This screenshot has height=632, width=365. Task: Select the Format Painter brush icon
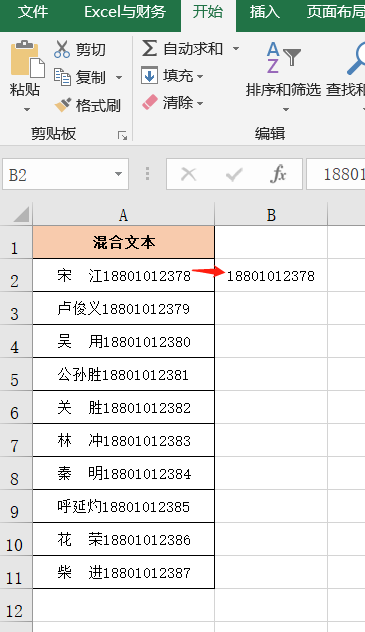click(x=63, y=105)
